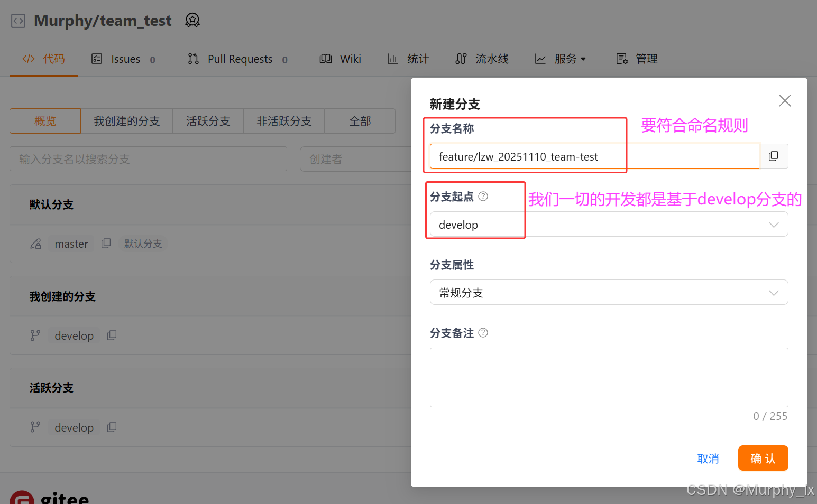
Task: Click the 分支备注 text area
Action: (609, 377)
